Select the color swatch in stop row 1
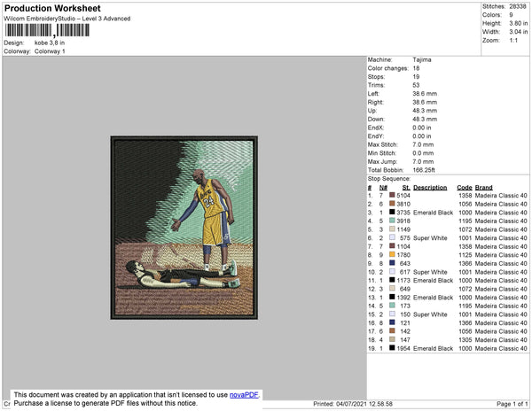The width and height of the screenshot is (532, 411). 392,195
